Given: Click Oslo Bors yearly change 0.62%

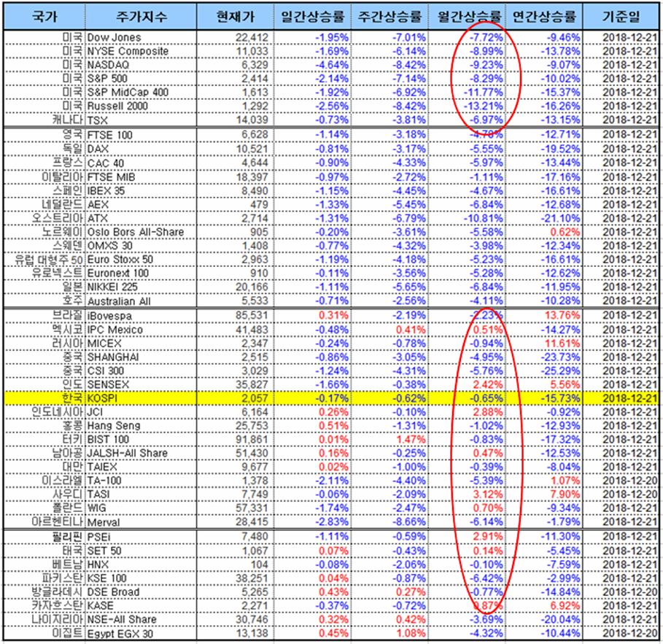Looking at the screenshot, I should tap(544, 232).
